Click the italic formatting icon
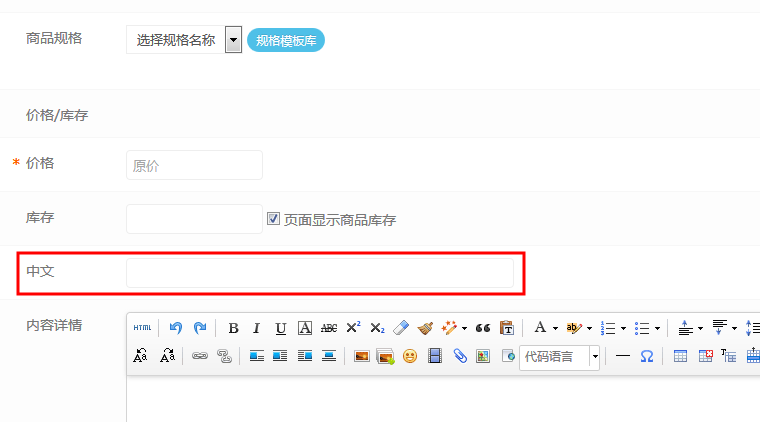The image size is (760, 422). coord(256,328)
